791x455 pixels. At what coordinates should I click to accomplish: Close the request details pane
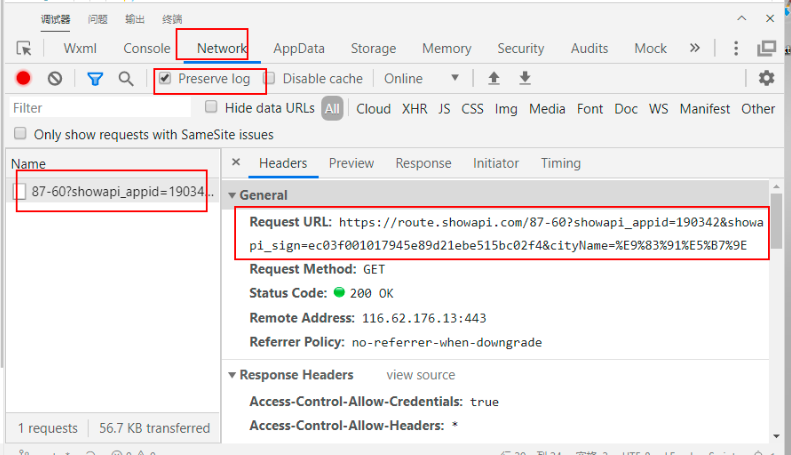[x=236, y=162]
